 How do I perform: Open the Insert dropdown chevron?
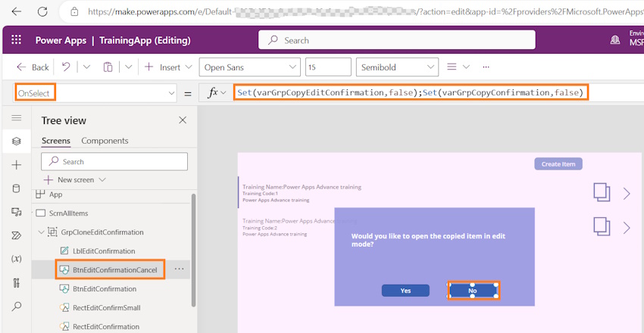(189, 67)
